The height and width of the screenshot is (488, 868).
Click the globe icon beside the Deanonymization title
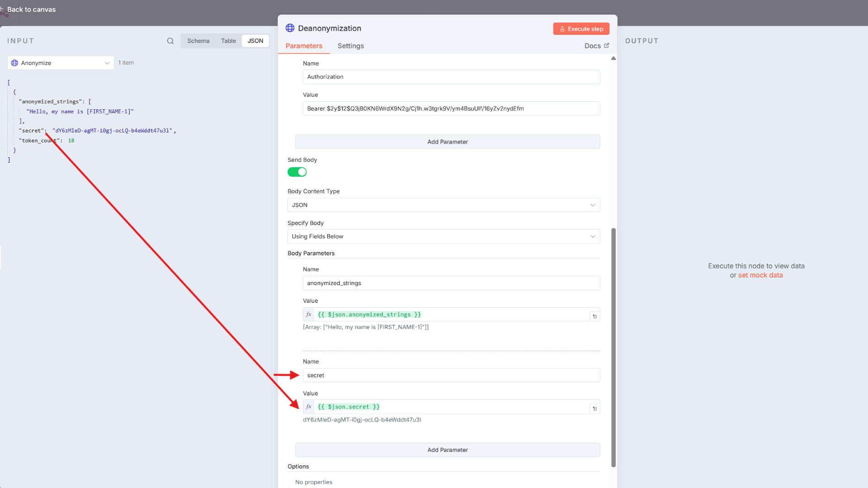click(x=289, y=28)
